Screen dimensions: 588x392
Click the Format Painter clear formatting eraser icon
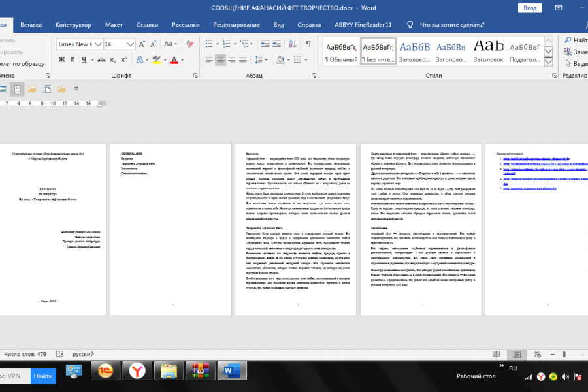[x=190, y=44]
